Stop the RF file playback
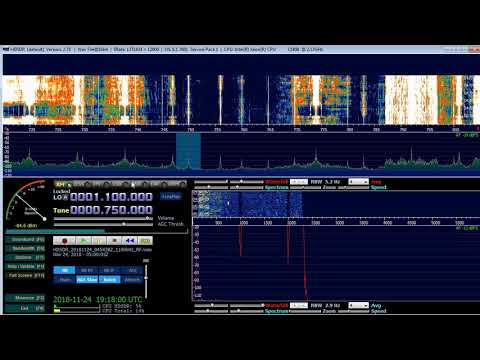The height and width of the screenshot is (360, 480). [114, 240]
